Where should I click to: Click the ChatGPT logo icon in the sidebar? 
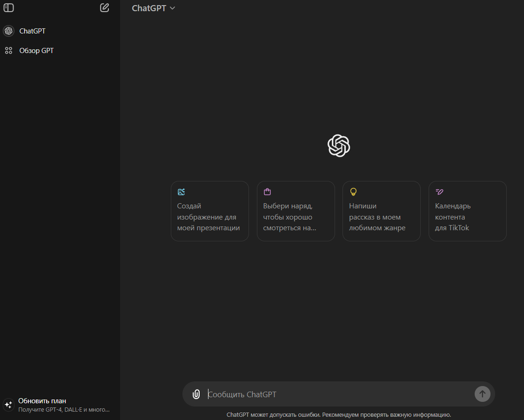9,31
